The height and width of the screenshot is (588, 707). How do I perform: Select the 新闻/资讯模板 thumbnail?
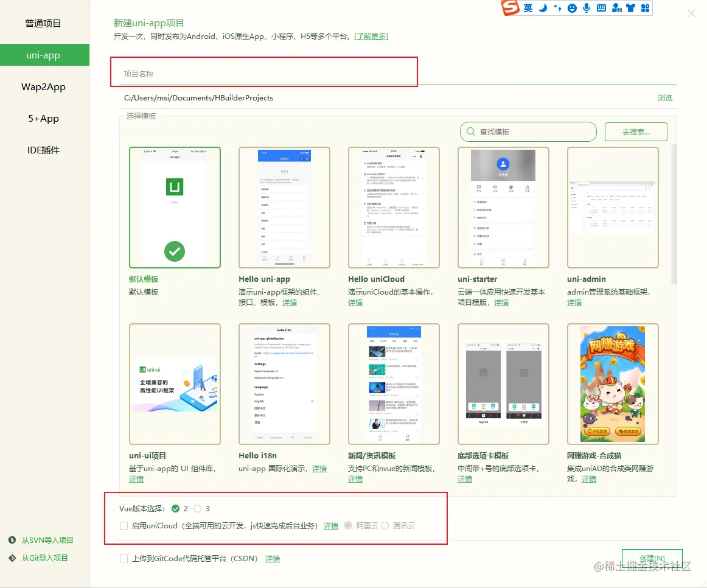(394, 384)
